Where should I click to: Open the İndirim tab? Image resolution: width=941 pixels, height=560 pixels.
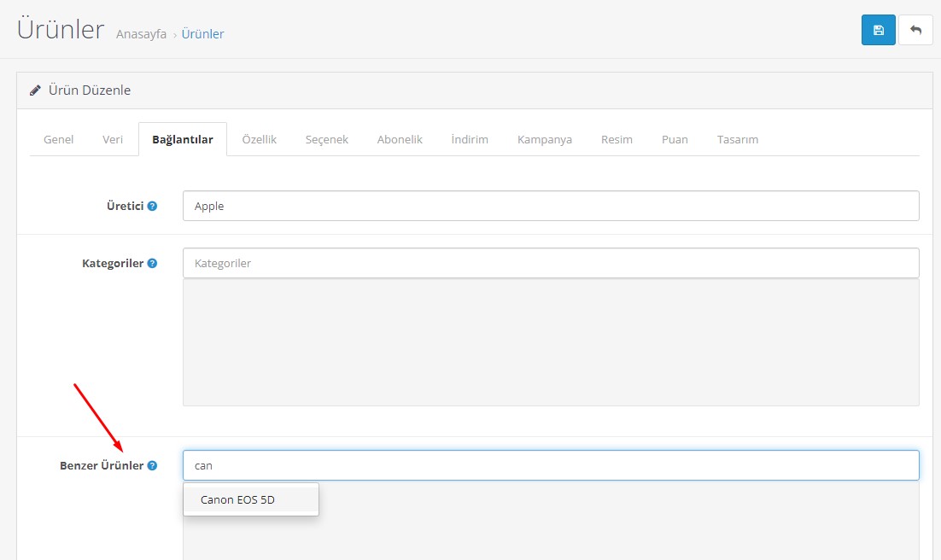point(470,139)
